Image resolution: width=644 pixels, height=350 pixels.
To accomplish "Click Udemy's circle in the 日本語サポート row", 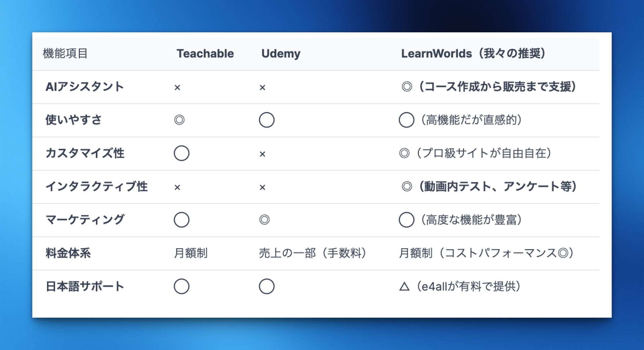I will (267, 286).
